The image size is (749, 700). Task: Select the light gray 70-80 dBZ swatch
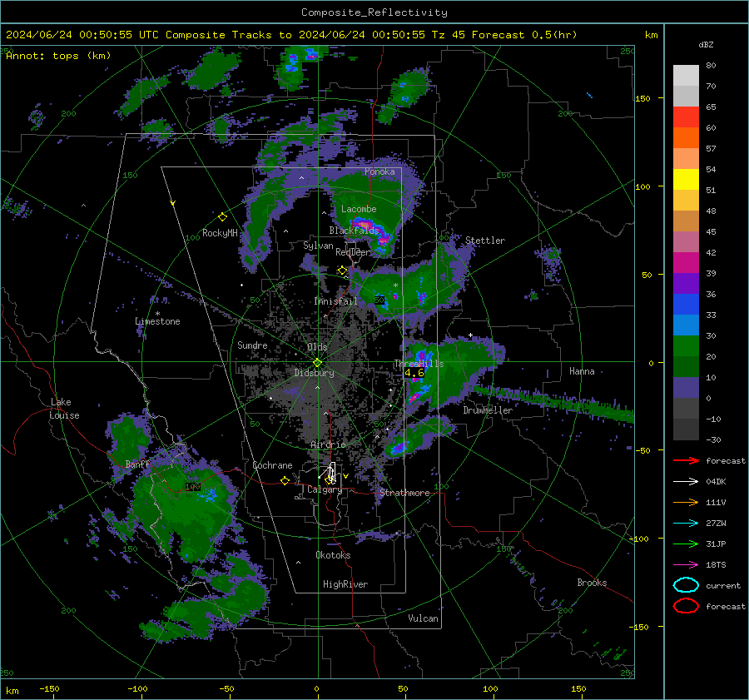686,76
